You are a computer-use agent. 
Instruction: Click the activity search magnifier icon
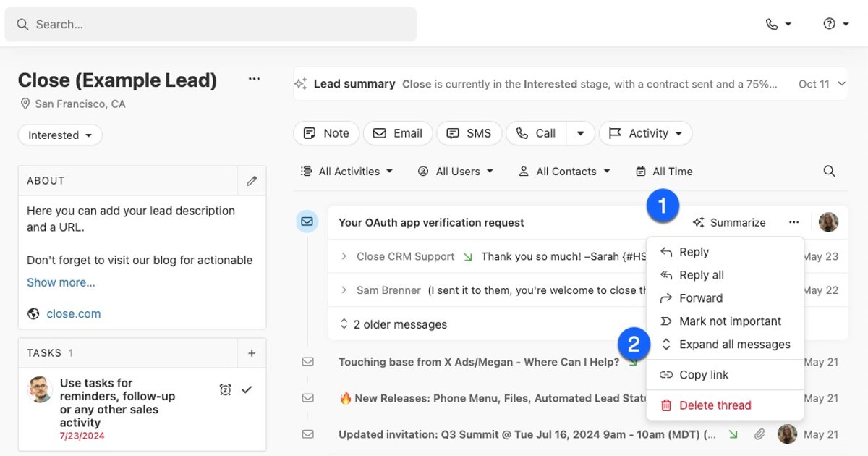point(830,172)
